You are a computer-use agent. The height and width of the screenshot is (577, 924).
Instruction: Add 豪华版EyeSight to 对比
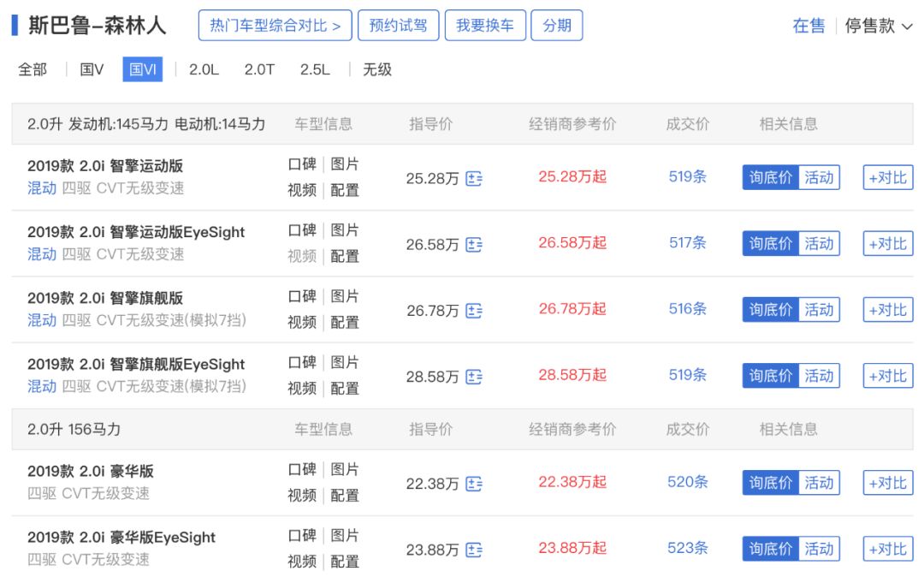tap(888, 549)
